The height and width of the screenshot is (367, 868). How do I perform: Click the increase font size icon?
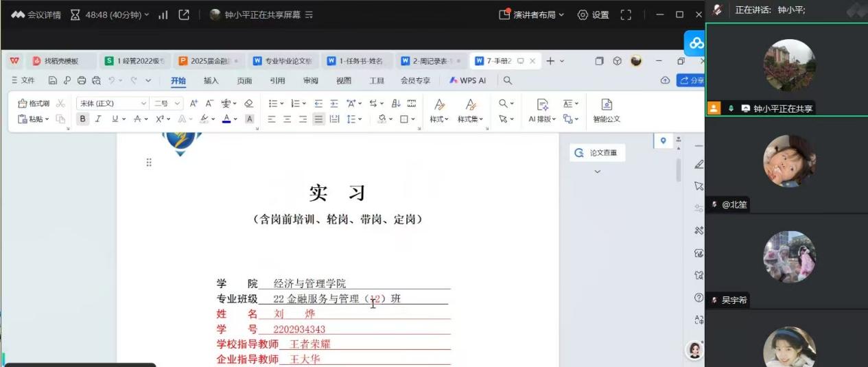[x=194, y=104]
